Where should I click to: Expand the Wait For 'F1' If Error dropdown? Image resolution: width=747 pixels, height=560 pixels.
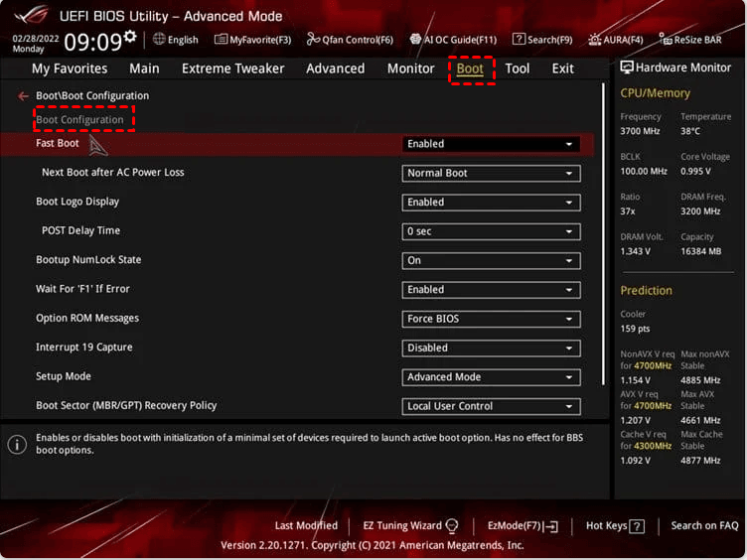(x=491, y=290)
